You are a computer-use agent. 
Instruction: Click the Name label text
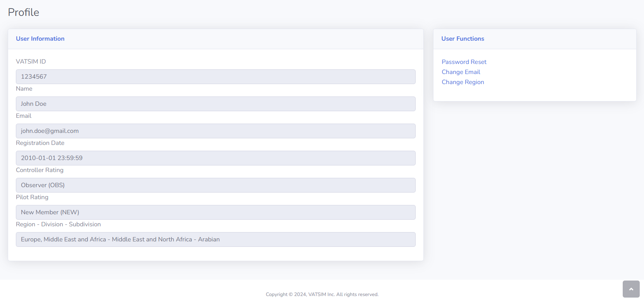(x=24, y=89)
